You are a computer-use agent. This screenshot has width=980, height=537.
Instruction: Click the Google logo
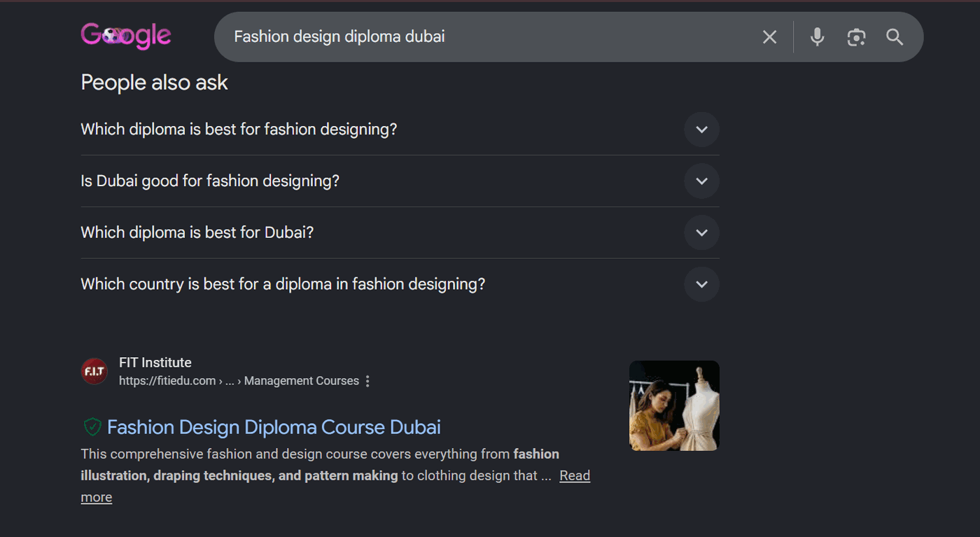tap(126, 36)
